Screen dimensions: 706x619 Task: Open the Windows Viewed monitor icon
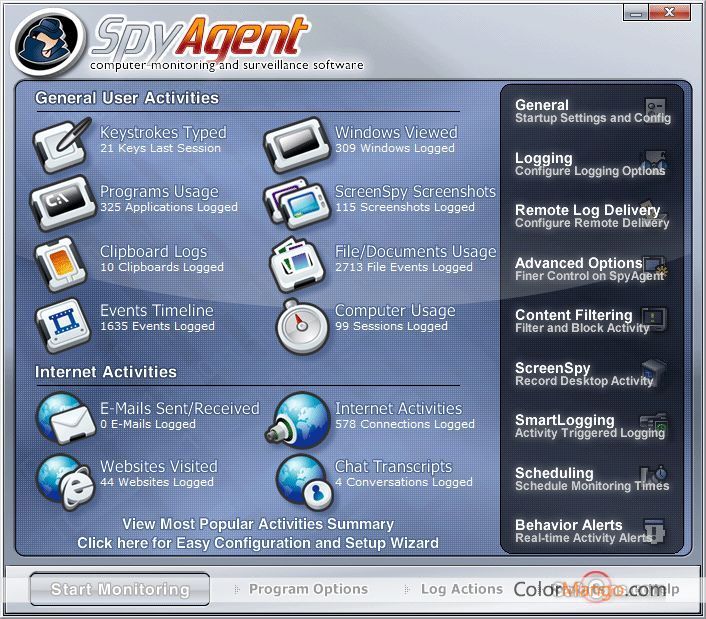[x=298, y=145]
